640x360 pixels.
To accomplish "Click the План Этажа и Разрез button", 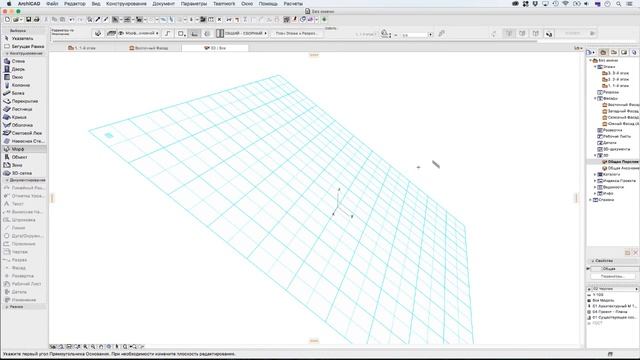I will pos(296,33).
